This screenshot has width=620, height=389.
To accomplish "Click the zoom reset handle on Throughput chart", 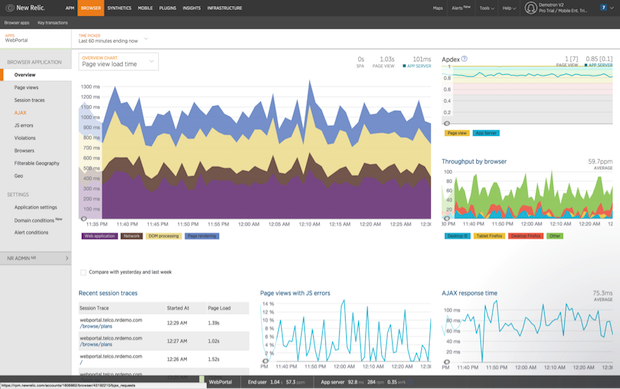I will coord(447,218).
